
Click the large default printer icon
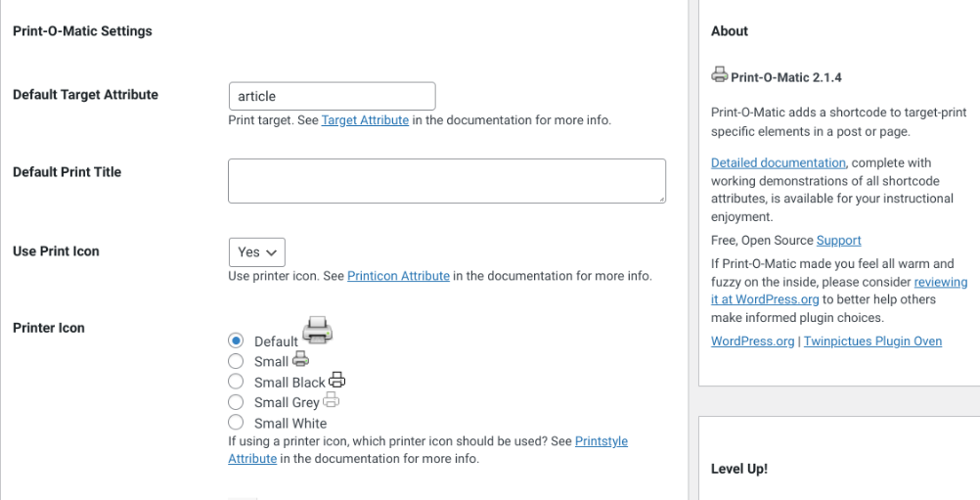(317, 330)
